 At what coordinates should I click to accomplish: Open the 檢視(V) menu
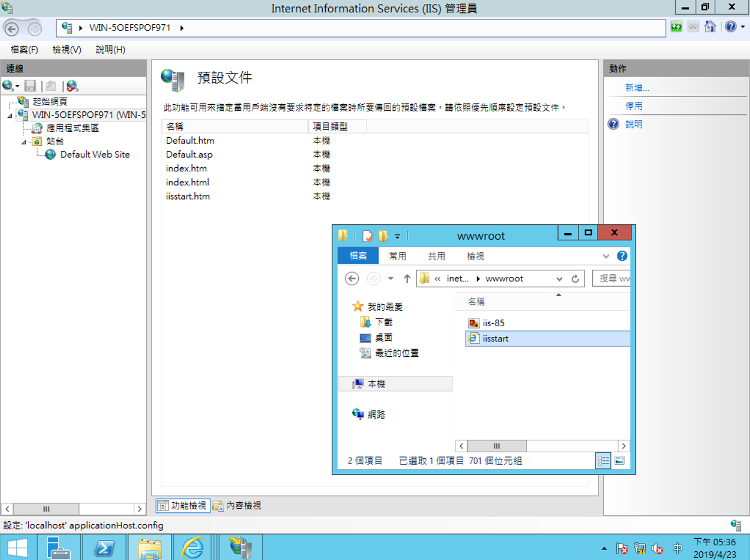[x=67, y=50]
